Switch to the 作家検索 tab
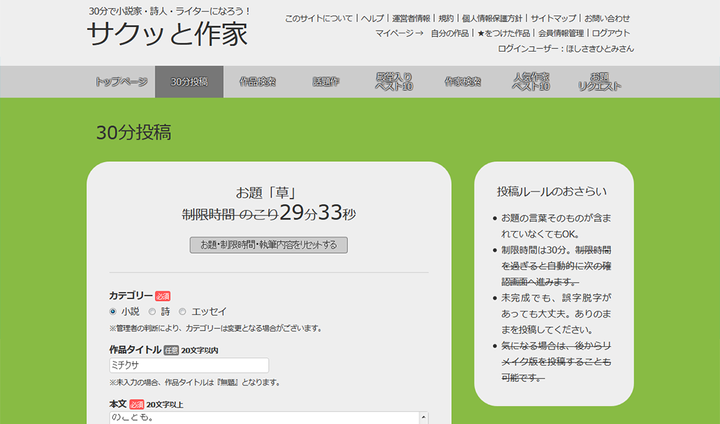Viewport: 720px width, 424px height. [462, 82]
